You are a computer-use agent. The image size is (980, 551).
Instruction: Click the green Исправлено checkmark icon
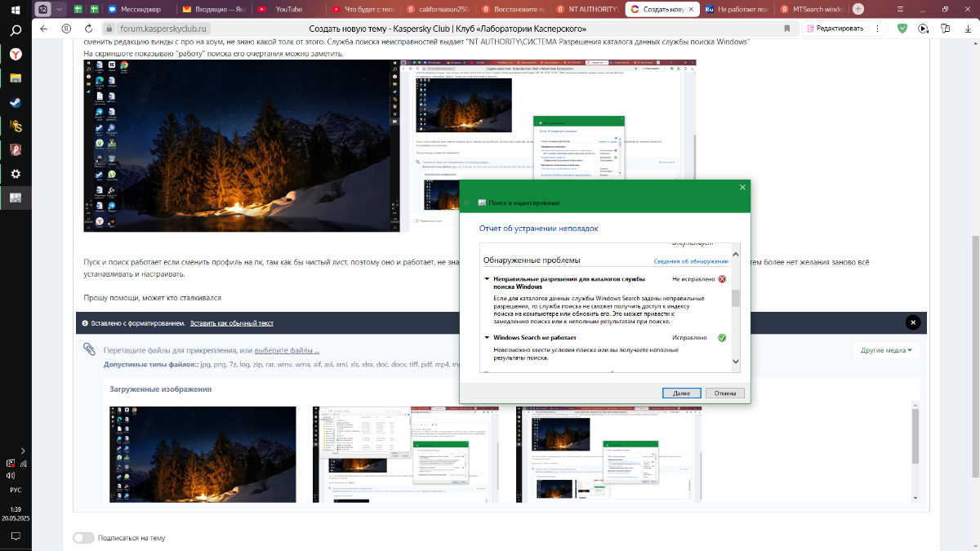coord(722,338)
